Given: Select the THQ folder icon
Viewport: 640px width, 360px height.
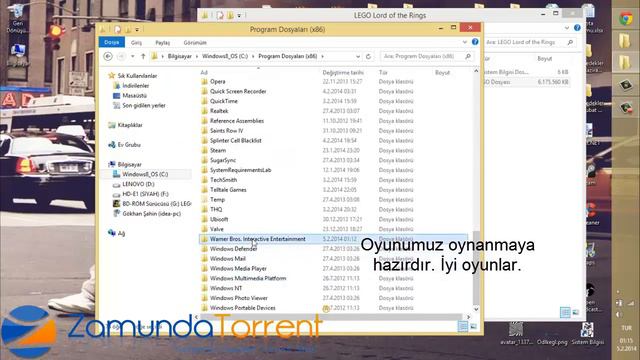Looking at the screenshot, I should (x=204, y=209).
